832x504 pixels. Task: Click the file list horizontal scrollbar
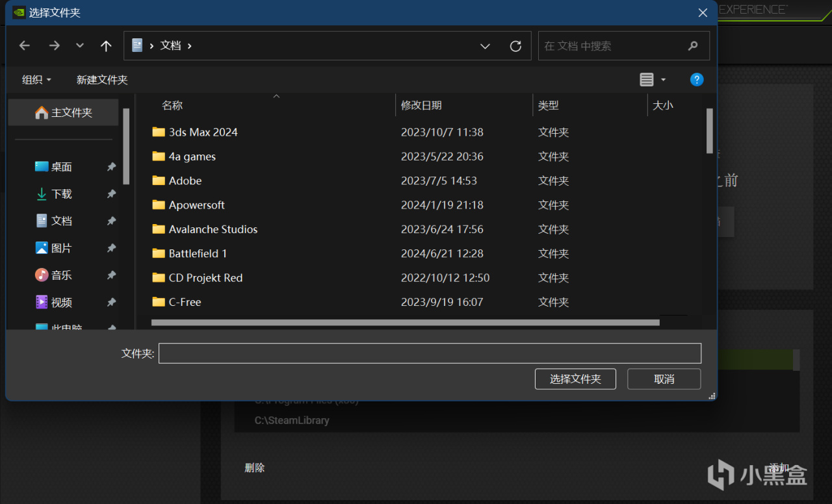[406, 322]
